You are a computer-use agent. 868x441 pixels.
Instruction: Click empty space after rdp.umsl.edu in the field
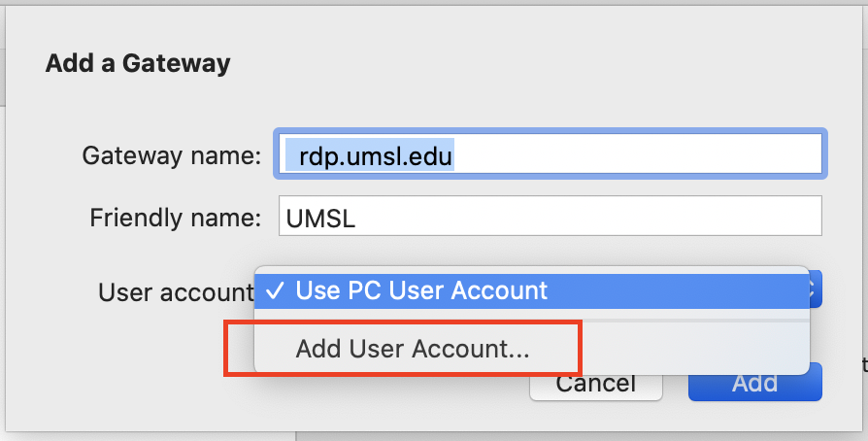point(637,154)
